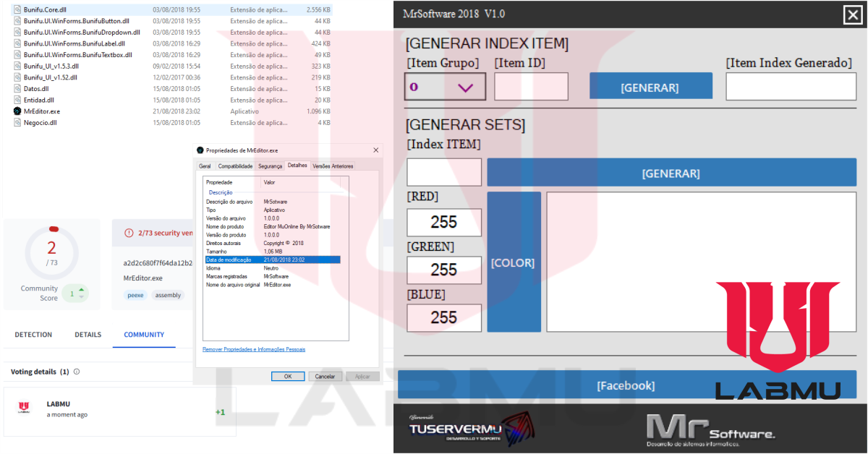Switch to the Detalhes tab
This screenshot has height=454, width=868.
297,166
